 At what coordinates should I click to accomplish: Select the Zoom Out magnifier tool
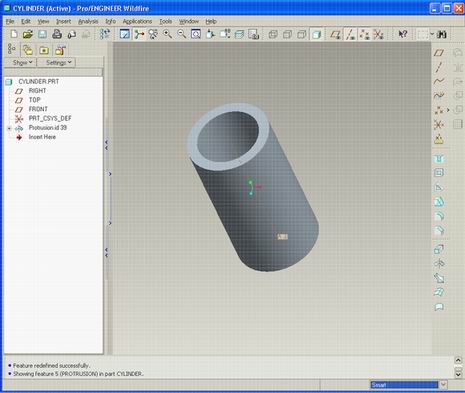182,34
